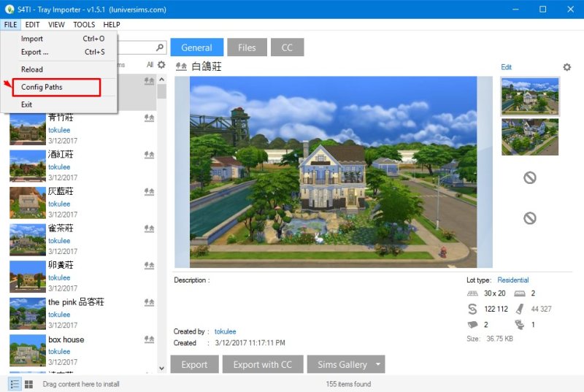Choose Config Paths from the File menu

pos(57,87)
